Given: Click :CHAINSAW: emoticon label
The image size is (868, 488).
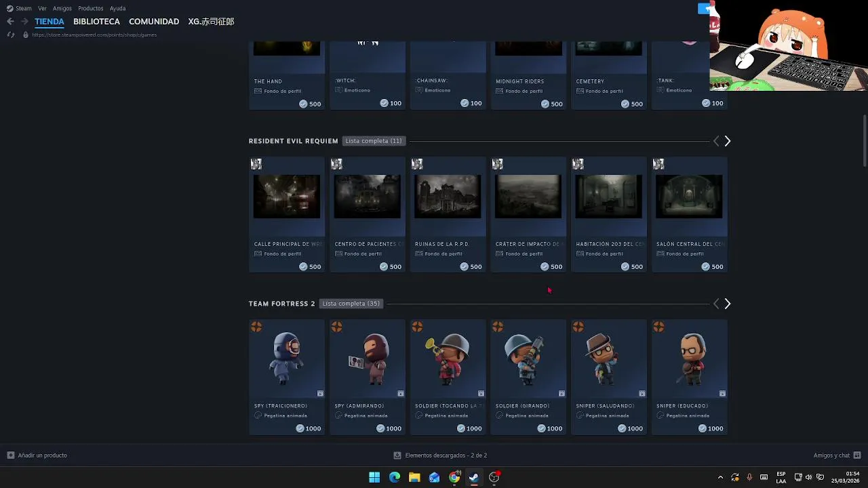Looking at the screenshot, I should [x=432, y=81].
